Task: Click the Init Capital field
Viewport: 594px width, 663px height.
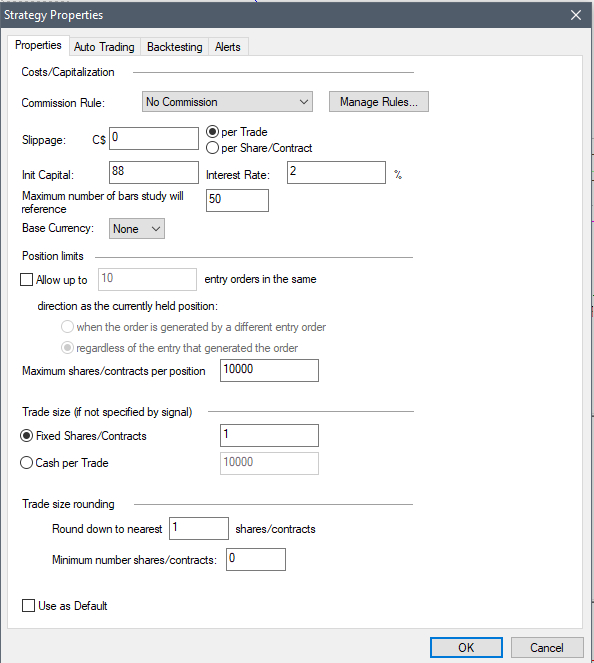Action: (153, 172)
